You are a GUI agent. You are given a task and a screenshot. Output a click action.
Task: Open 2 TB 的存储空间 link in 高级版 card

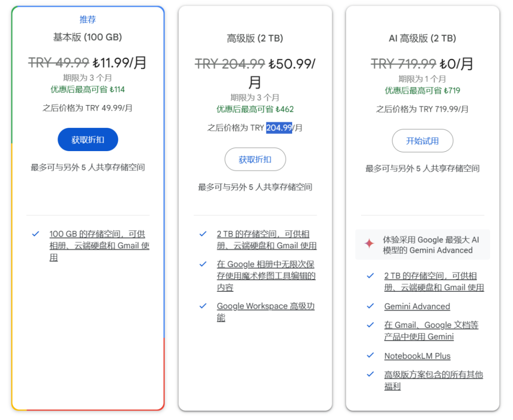coord(266,239)
